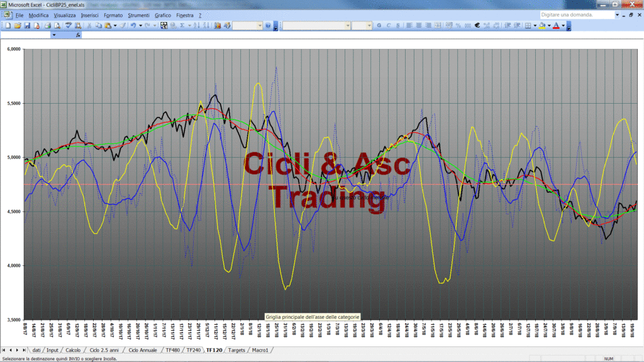Screen dimensions: 644x362
Task: Open the Font size combo box
Action: (x=362, y=25)
